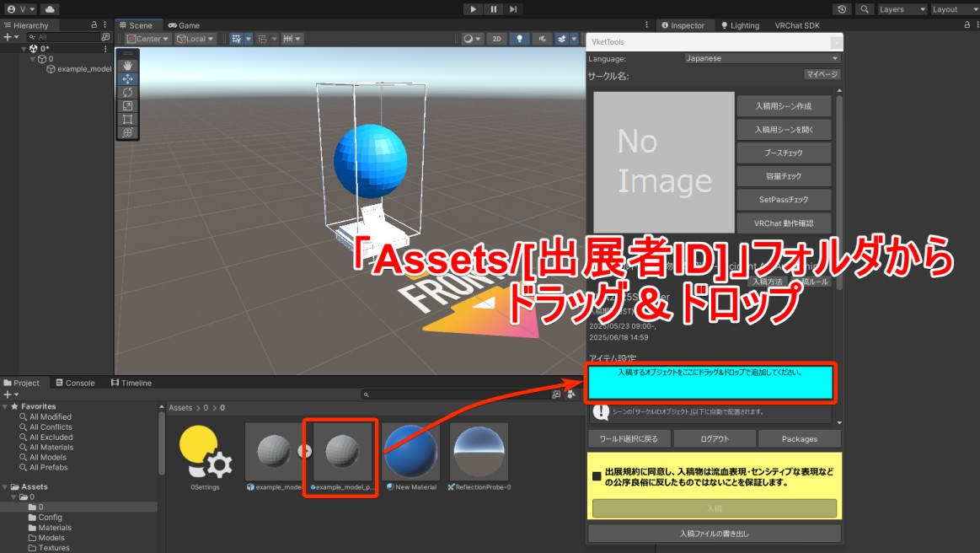The image size is (980, 553).
Task: Open the Center pivot mode dropdown
Action: 148,39
